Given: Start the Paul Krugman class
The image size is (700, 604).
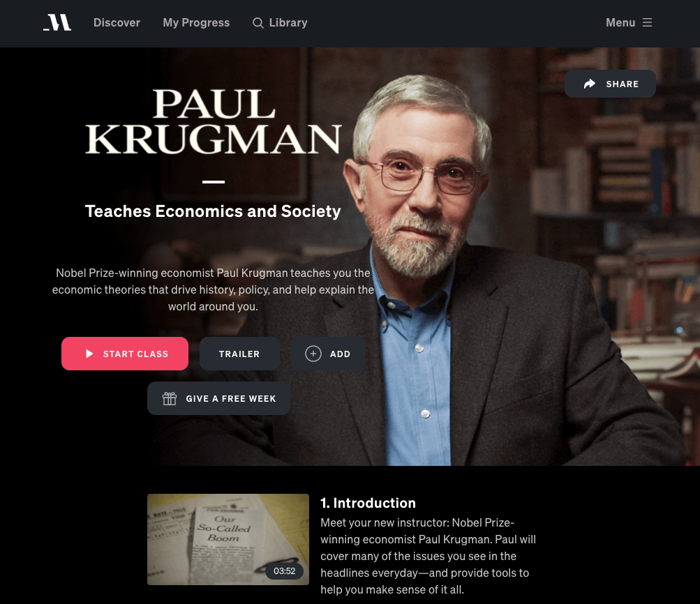Looking at the screenshot, I should click(x=125, y=354).
